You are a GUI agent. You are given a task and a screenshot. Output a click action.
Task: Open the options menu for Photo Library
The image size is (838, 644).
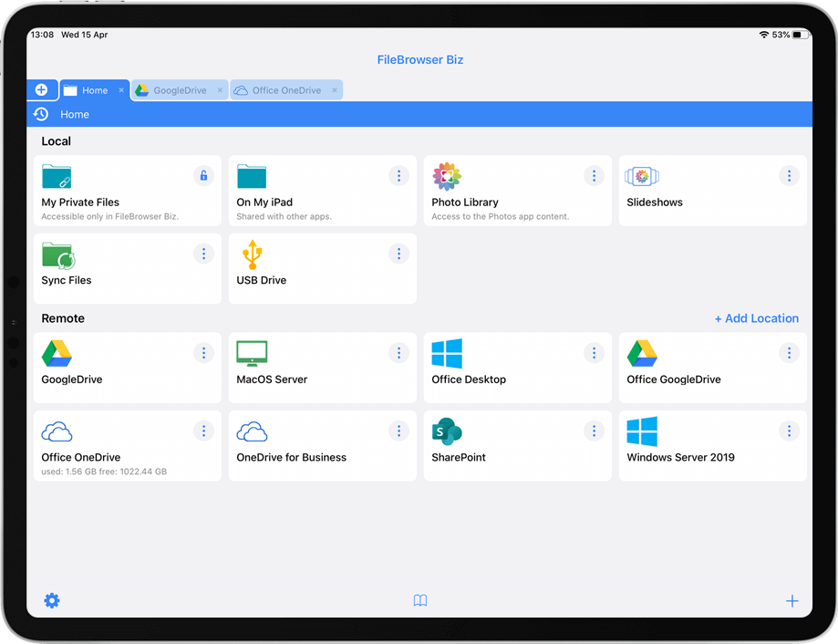[x=594, y=176]
